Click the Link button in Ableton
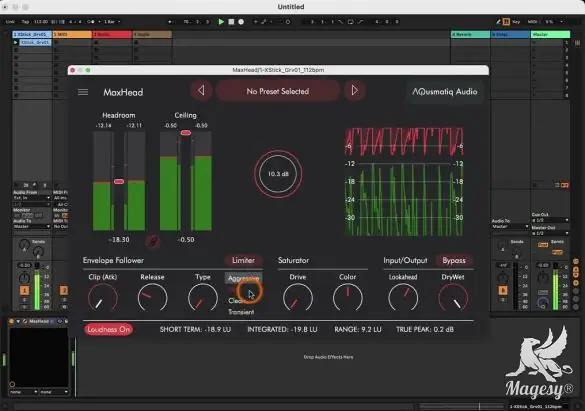The height and width of the screenshot is (411, 585). click(x=10, y=22)
